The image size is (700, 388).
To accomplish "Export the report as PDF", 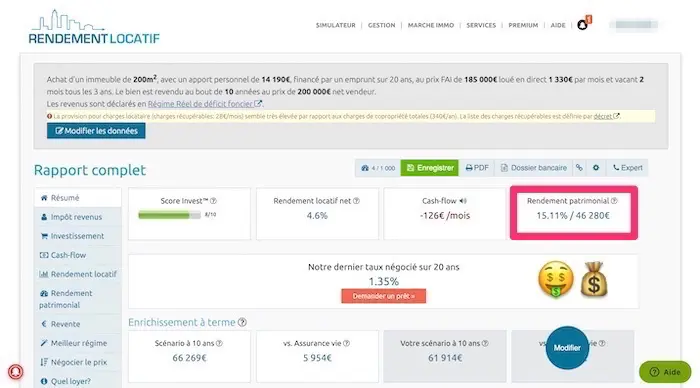I will coord(477,168).
